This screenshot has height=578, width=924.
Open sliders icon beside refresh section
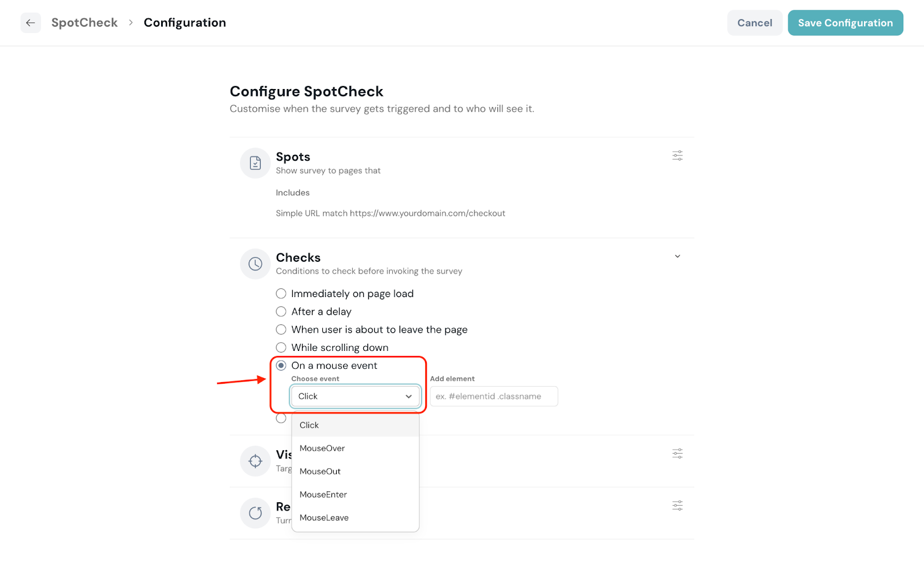677,506
